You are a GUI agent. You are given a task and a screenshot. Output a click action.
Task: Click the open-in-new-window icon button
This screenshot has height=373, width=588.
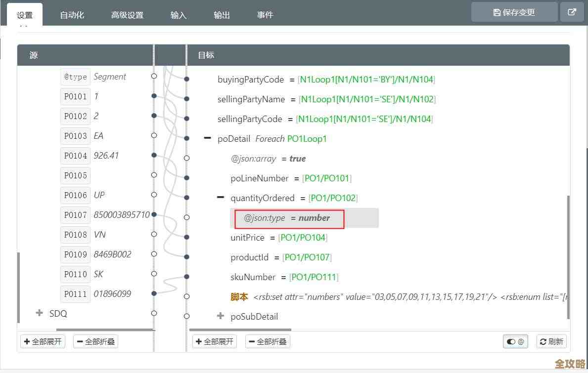click(x=572, y=12)
